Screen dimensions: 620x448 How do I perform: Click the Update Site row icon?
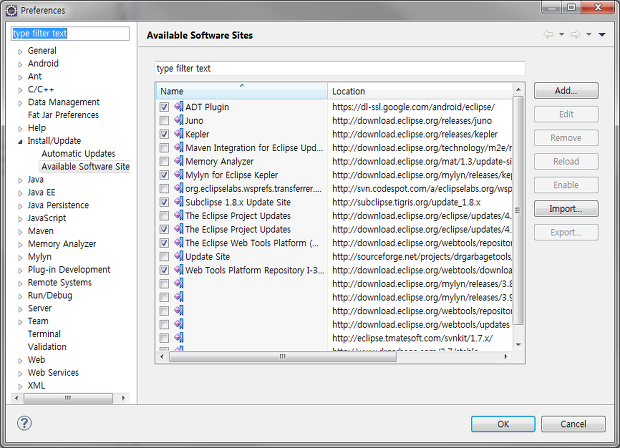(179, 256)
